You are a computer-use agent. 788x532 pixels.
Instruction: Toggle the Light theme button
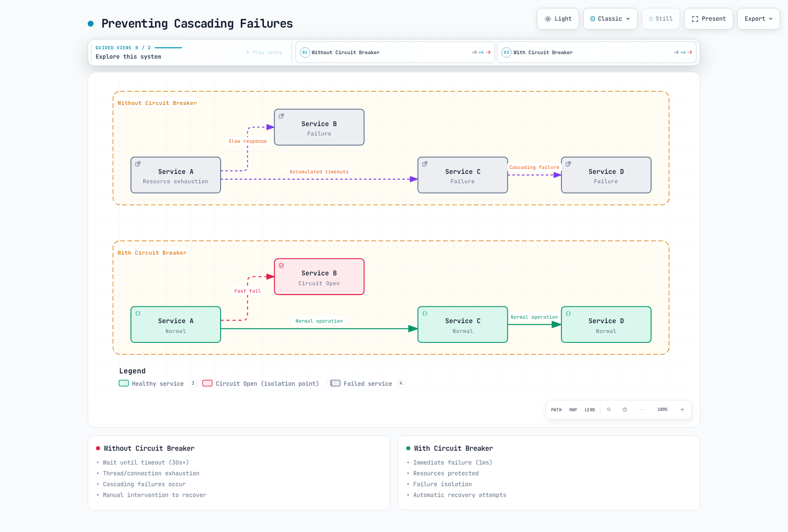coord(558,19)
